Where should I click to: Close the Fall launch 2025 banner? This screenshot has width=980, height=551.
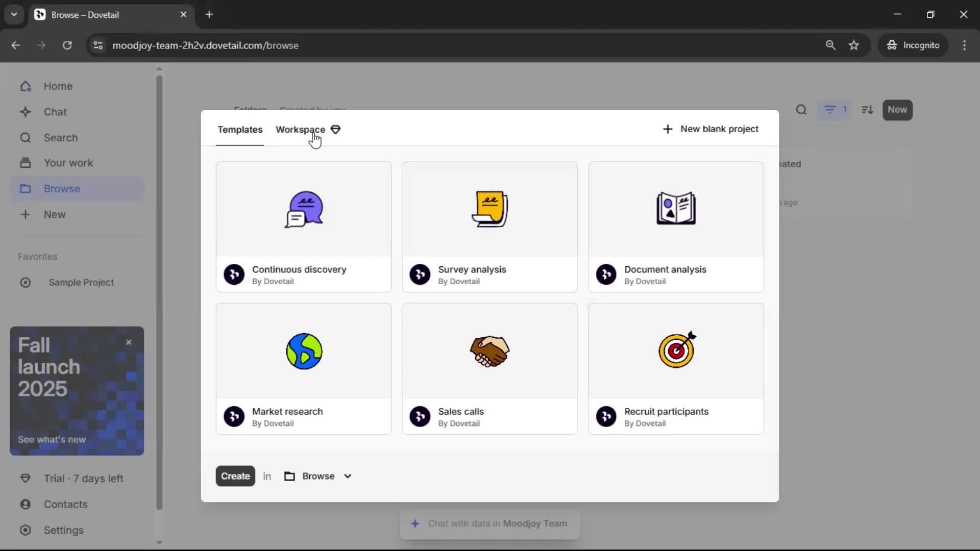(129, 342)
